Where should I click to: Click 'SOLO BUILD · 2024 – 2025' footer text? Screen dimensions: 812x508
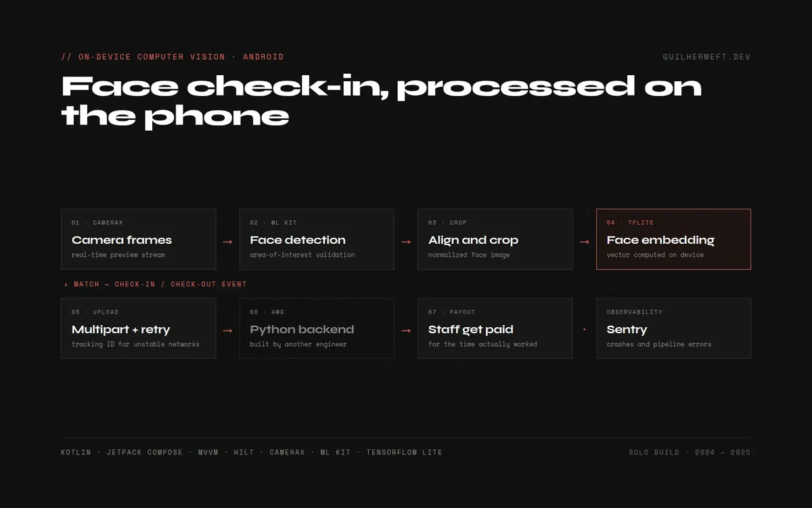click(x=690, y=452)
